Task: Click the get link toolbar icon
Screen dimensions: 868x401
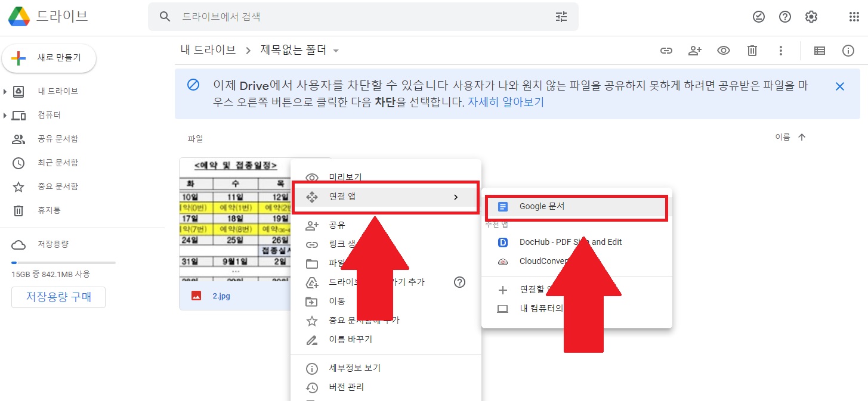Action: [666, 51]
